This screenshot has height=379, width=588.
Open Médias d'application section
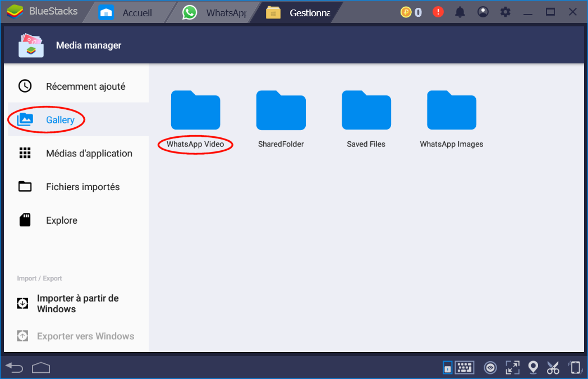point(79,153)
